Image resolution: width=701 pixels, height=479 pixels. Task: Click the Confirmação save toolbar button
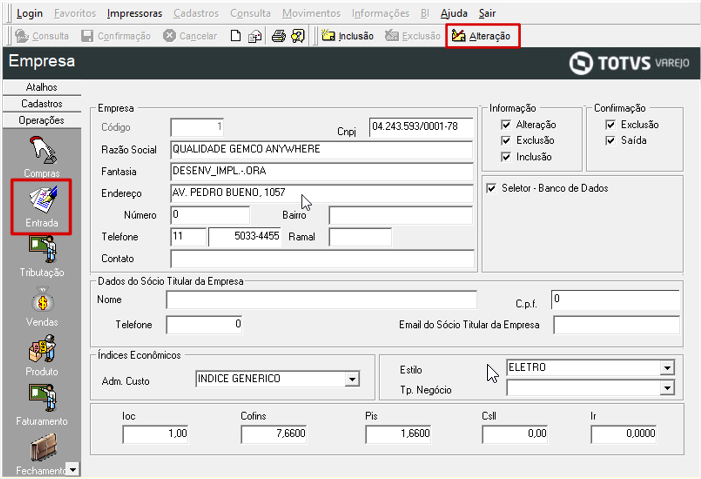pos(116,36)
